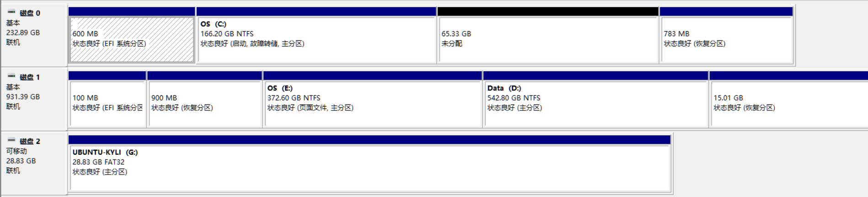Click the blue header bar above Data (D:)
This screenshot has height=197, width=868.
coord(596,76)
